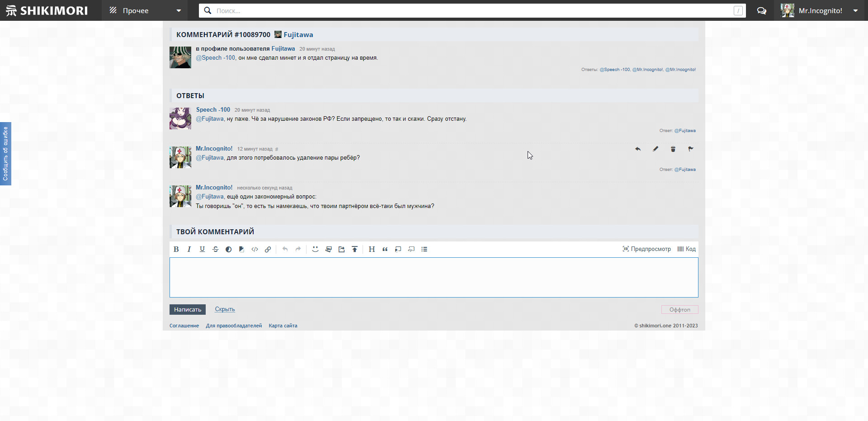Open messages via the chat bubbles icon
This screenshot has height=421, width=868.
click(761, 10)
